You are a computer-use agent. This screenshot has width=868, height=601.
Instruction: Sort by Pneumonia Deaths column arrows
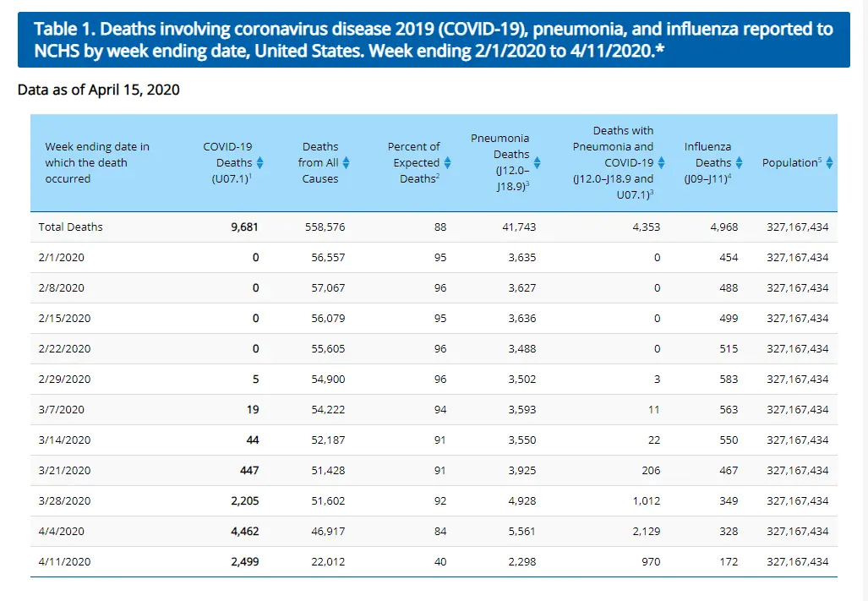(537, 162)
